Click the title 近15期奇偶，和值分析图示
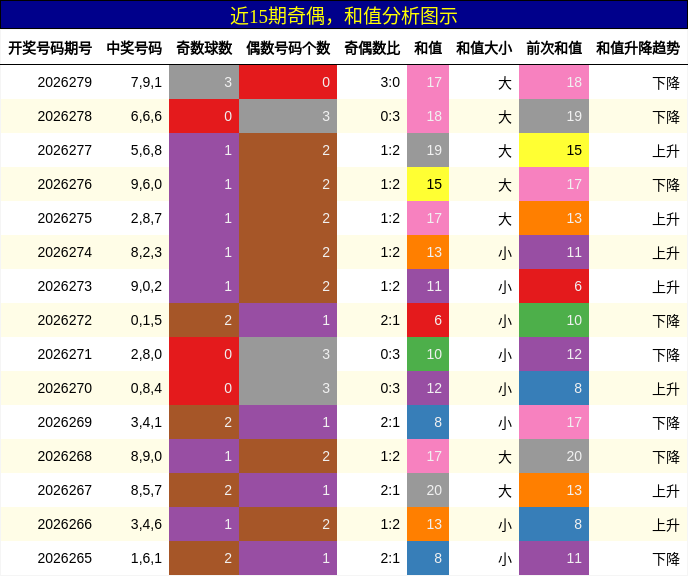This screenshot has height=576, width=688. [x=344, y=16]
